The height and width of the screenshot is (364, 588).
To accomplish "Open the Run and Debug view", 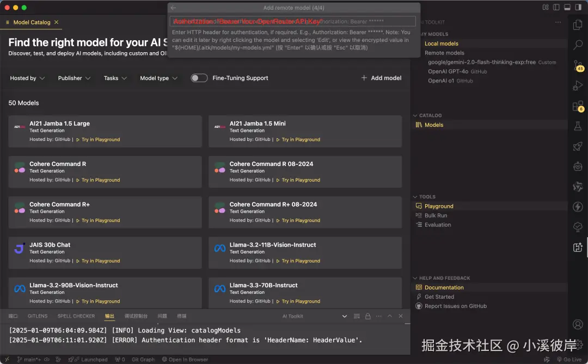I will (578, 86).
